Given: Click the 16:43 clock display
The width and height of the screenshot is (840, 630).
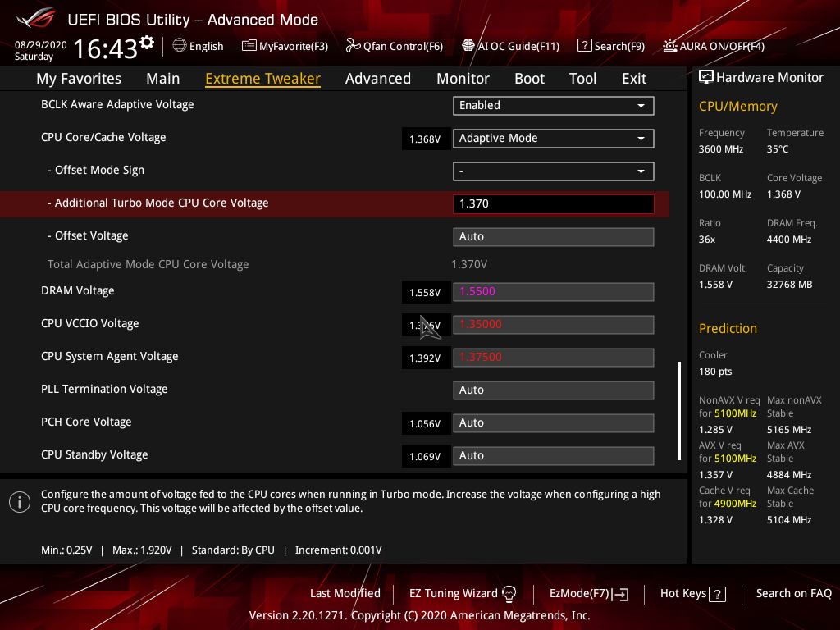Looking at the screenshot, I should point(105,48).
